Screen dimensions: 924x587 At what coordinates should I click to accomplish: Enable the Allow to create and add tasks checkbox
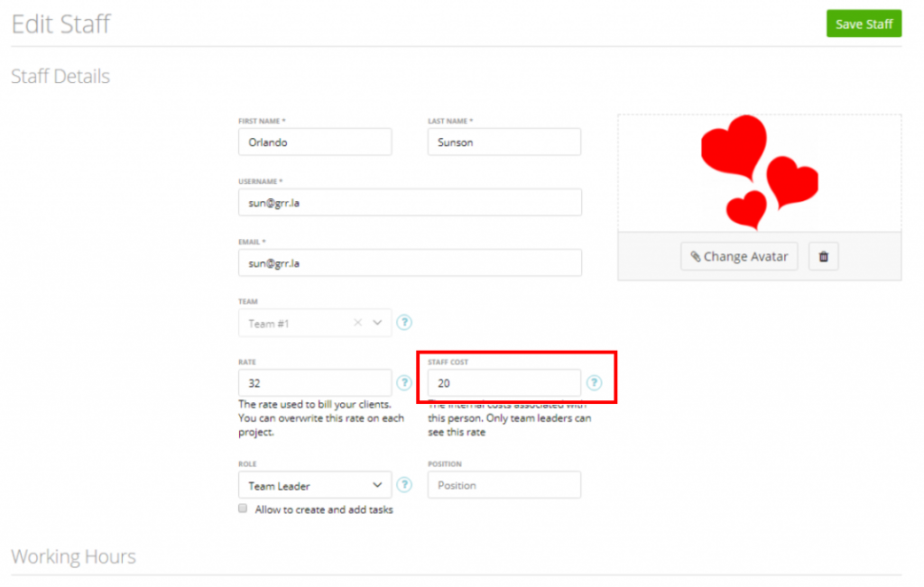(x=242, y=508)
